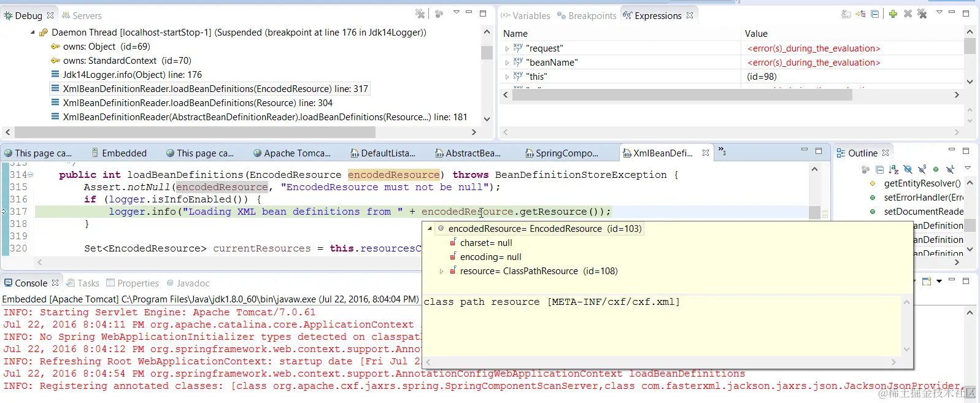
Task: Click Debug view horizontal scrollbar
Action: [195, 132]
